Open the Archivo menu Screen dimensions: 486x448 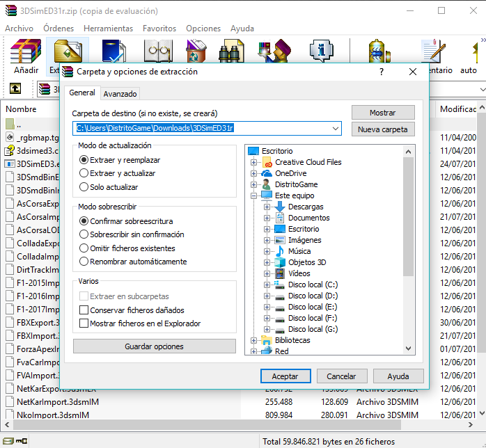pyautogui.click(x=19, y=29)
